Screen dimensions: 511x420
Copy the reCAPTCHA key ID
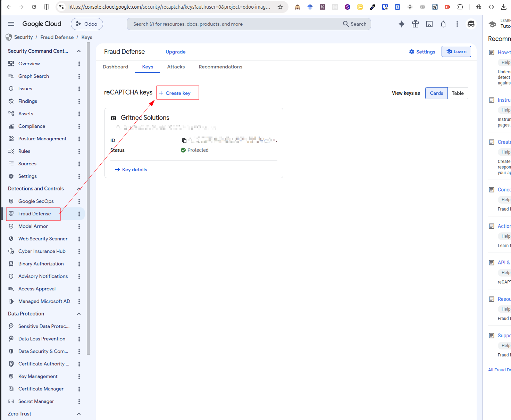tap(184, 141)
